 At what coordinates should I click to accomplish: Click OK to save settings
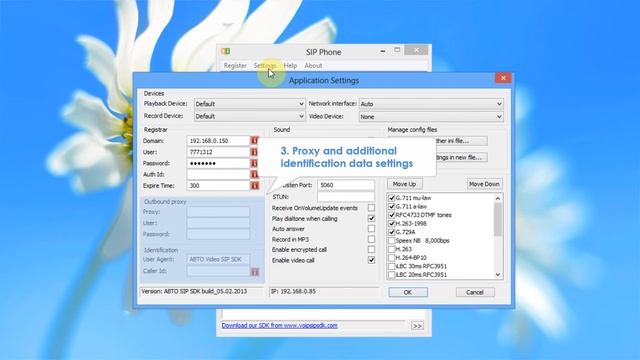[x=408, y=292]
